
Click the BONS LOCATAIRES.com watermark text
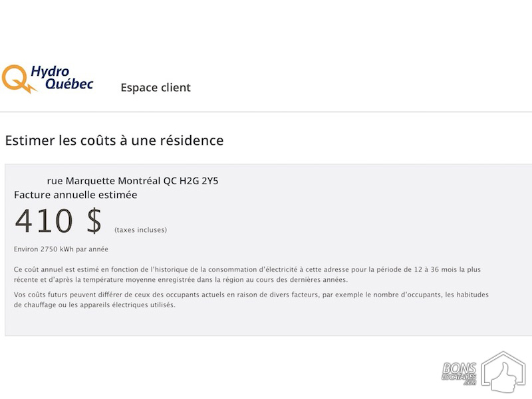click(x=460, y=374)
